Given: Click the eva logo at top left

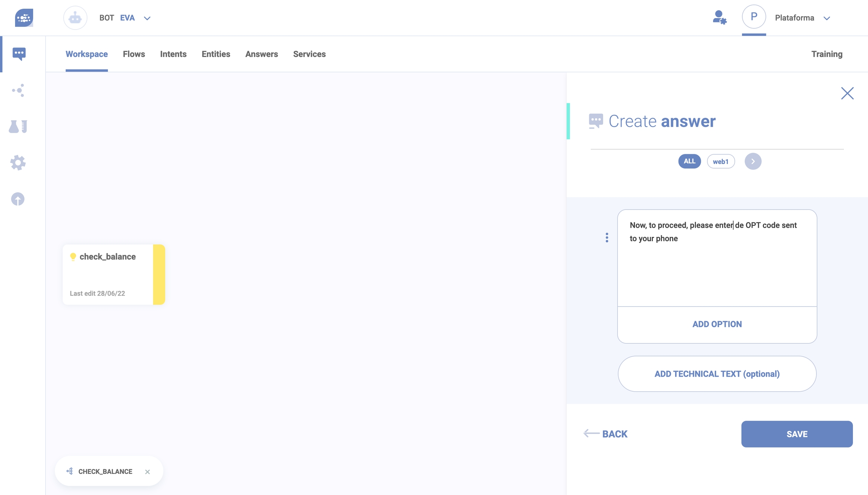Looking at the screenshot, I should pos(24,18).
